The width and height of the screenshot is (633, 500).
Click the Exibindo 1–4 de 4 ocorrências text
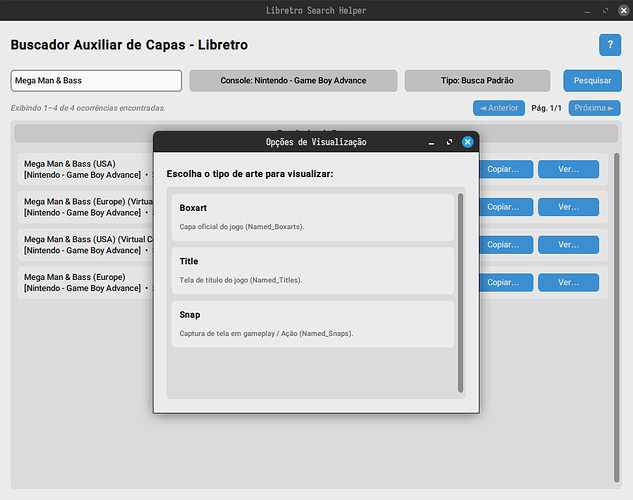(x=88, y=108)
